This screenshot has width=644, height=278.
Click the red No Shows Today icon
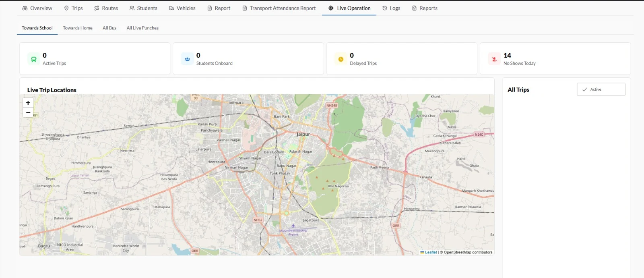[494, 59]
